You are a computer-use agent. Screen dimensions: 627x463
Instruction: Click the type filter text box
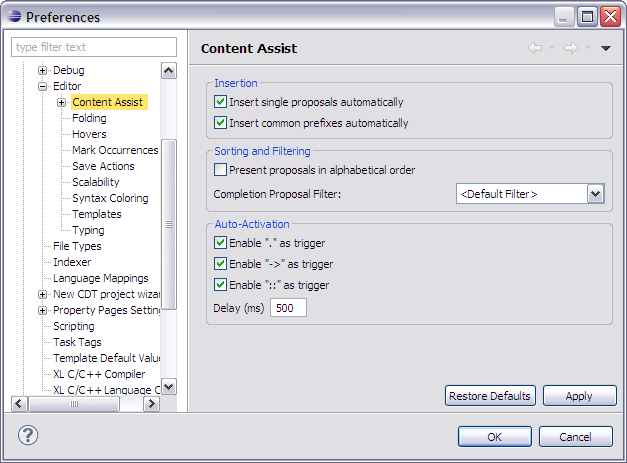click(94, 47)
